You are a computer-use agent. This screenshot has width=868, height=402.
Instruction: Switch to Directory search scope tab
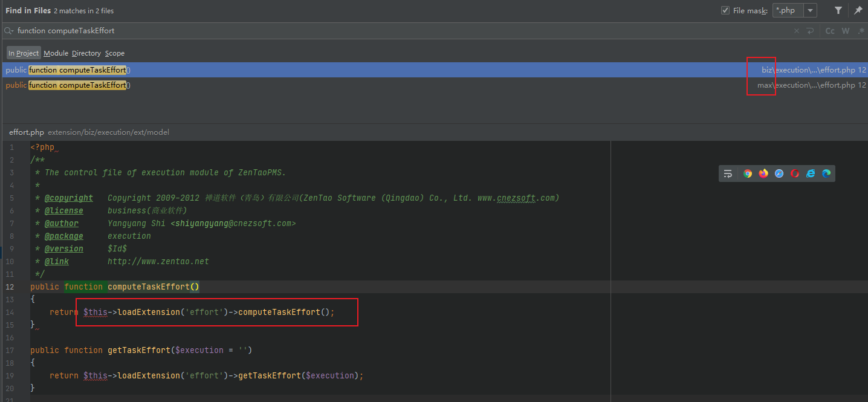pos(86,53)
